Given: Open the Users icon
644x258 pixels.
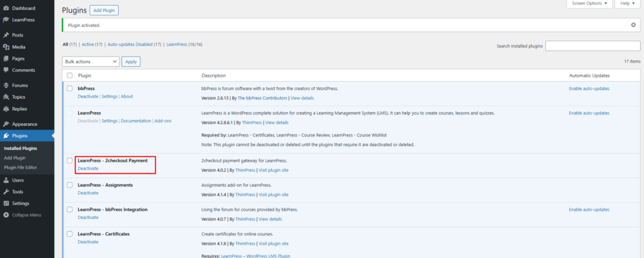Looking at the screenshot, I should (x=6, y=180).
